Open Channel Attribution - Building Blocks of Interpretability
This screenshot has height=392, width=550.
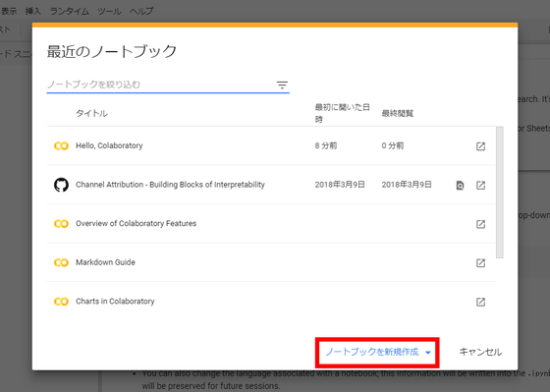tap(170, 185)
